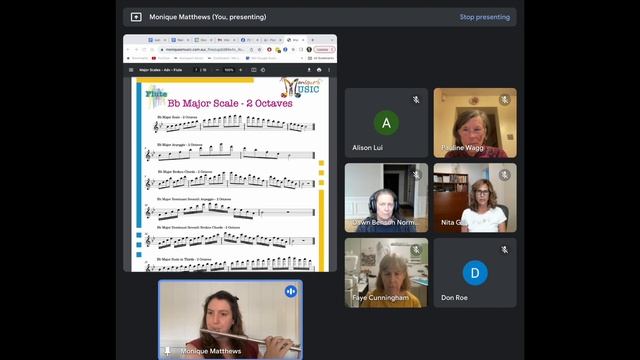Click Pauline Wagg's muted microphone icon
The image size is (640, 360).
point(504,100)
